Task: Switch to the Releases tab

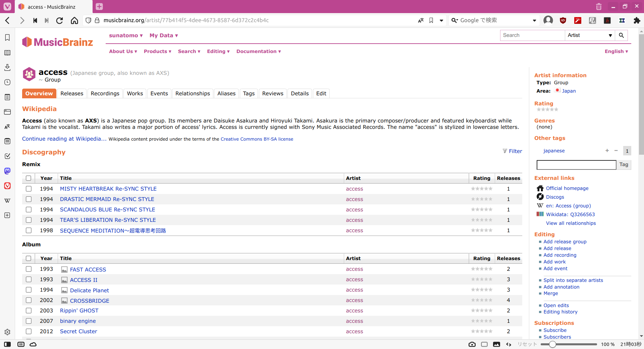Action: click(72, 94)
